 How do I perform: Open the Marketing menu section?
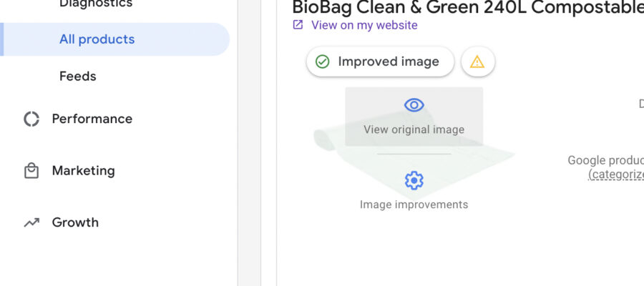pyautogui.click(x=83, y=171)
